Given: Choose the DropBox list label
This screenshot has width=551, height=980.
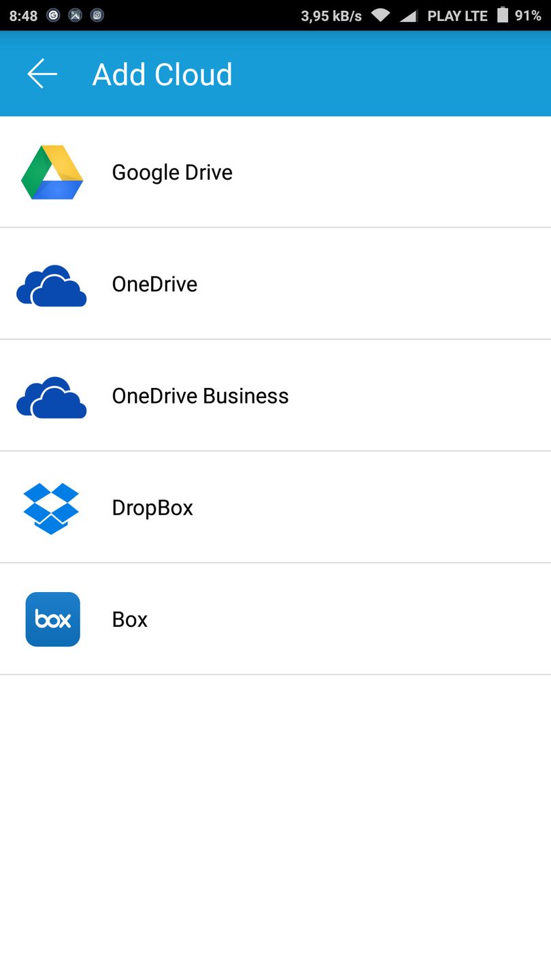Looking at the screenshot, I should (152, 508).
